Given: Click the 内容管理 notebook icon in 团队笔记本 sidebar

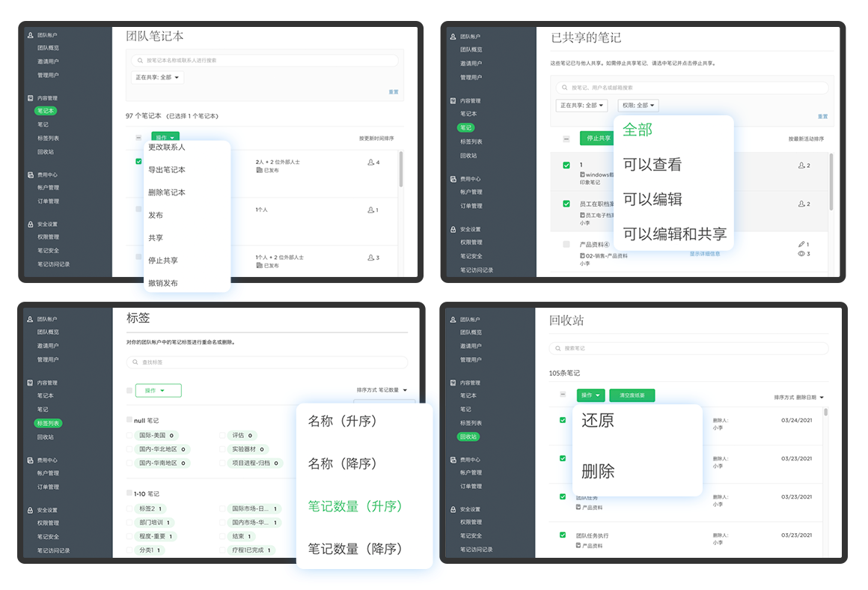Looking at the screenshot, I should pyautogui.click(x=30, y=98).
